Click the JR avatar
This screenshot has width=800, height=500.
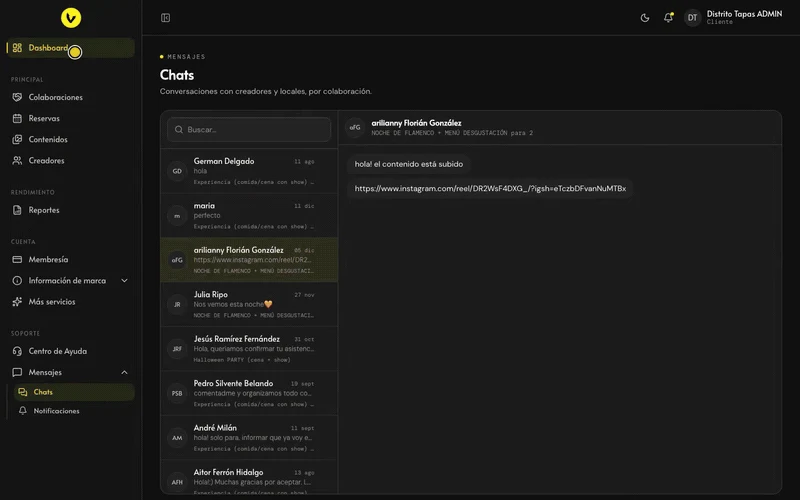point(177,305)
